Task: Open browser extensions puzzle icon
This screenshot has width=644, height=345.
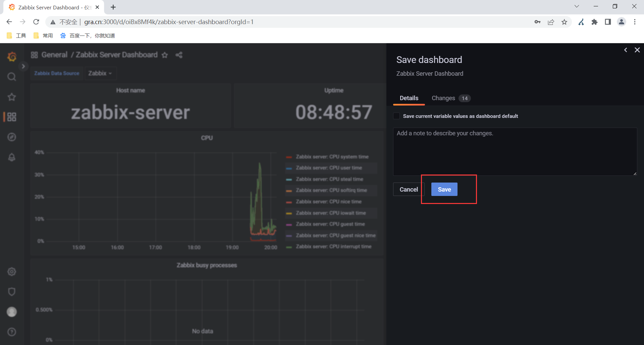Action: [594, 22]
